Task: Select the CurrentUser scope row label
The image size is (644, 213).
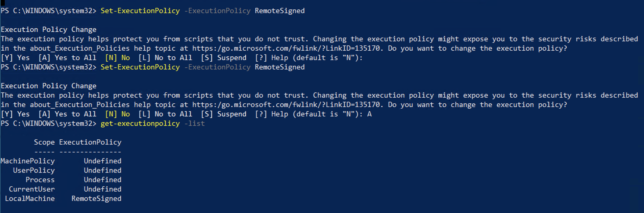Action: pos(32,189)
